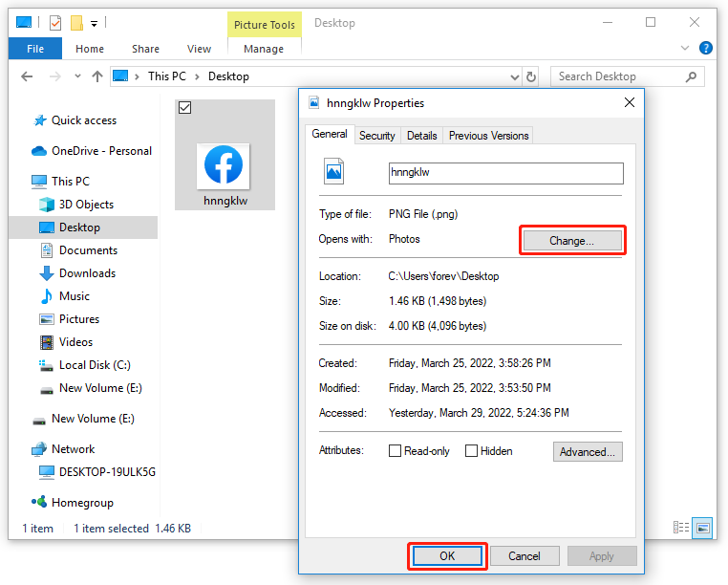The height and width of the screenshot is (585, 728).
Task: Expand the chevron after This PC breadcrumb
Action: coord(198,76)
